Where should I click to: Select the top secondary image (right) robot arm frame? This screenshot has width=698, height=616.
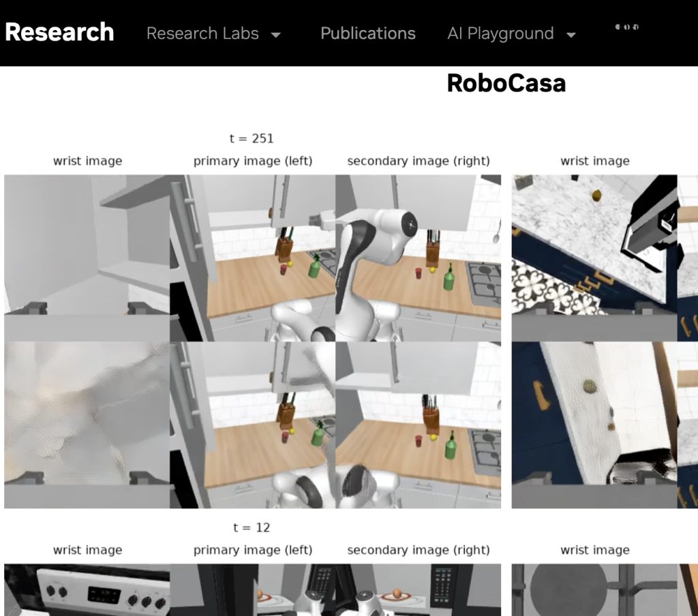pos(418,258)
